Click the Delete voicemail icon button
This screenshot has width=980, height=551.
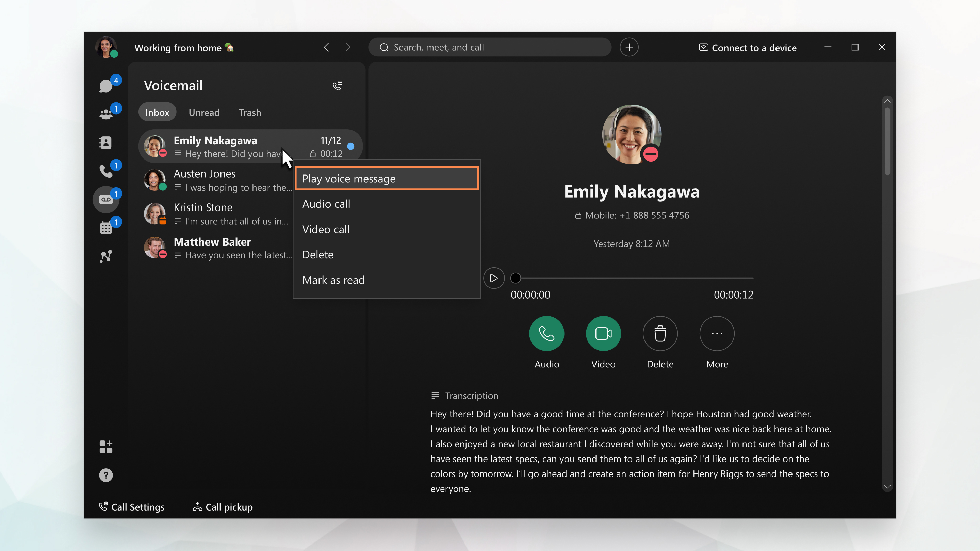(660, 332)
